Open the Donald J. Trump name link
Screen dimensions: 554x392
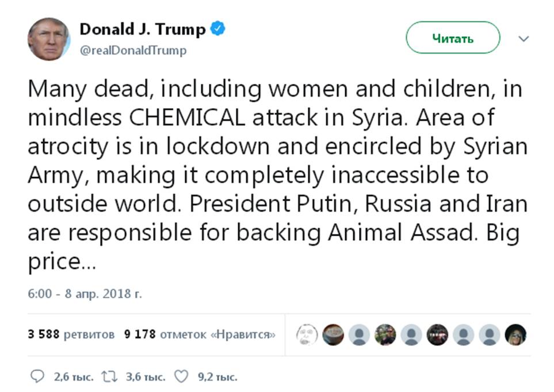[x=142, y=29]
